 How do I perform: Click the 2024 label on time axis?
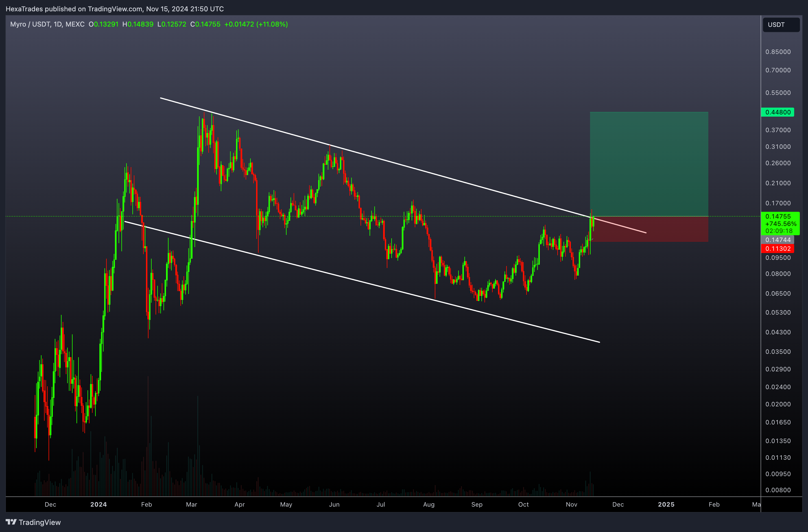[x=99, y=504]
